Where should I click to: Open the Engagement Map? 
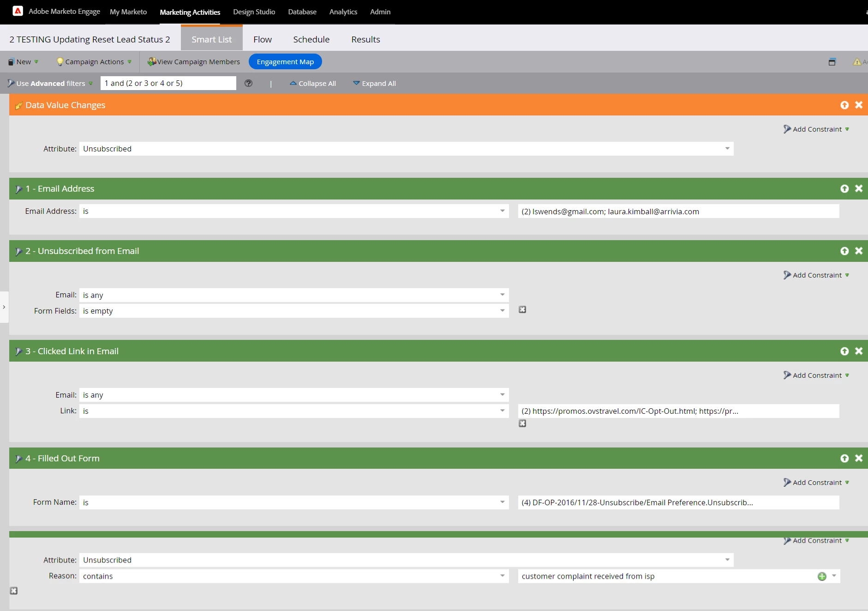point(285,62)
